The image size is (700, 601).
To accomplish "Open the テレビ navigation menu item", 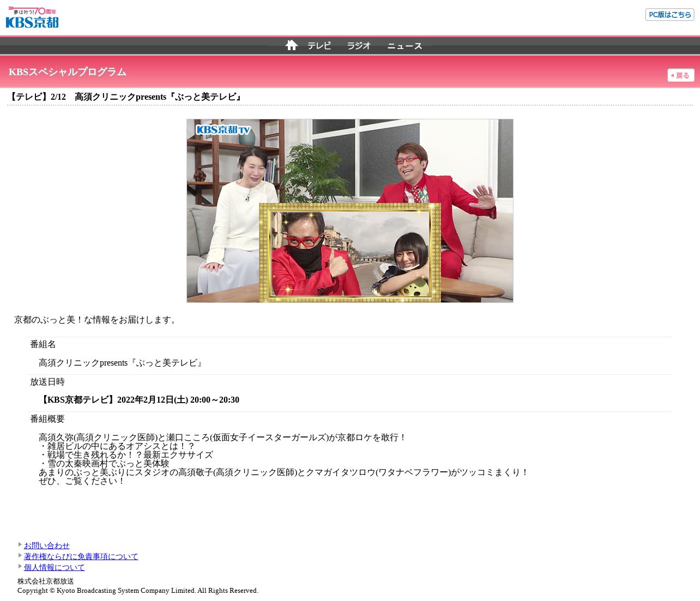I will point(319,46).
